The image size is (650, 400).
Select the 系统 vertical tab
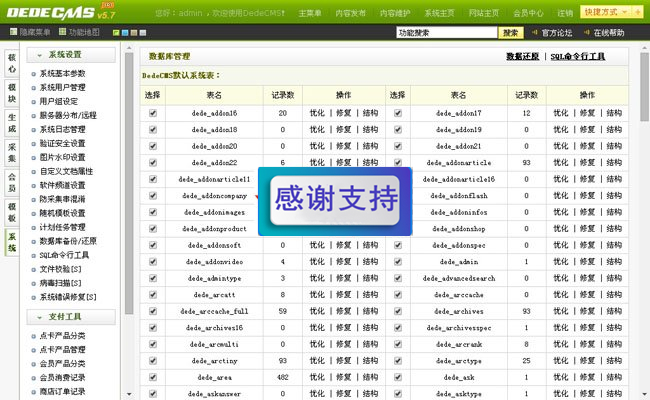click(12, 242)
